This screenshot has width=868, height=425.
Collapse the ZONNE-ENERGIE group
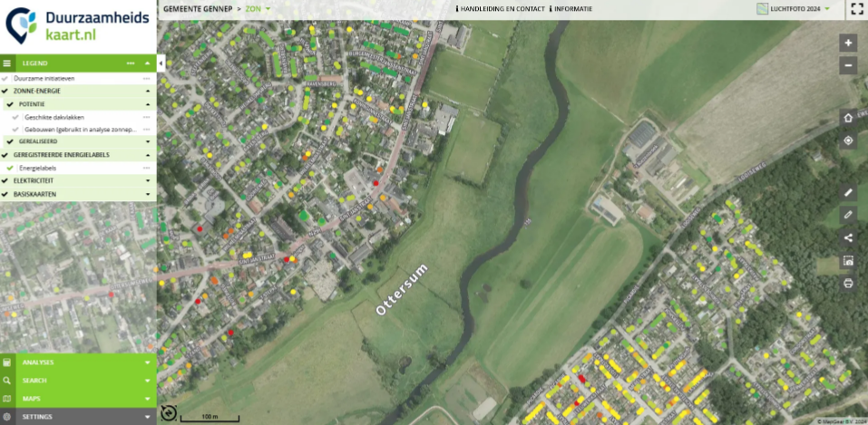146,92
